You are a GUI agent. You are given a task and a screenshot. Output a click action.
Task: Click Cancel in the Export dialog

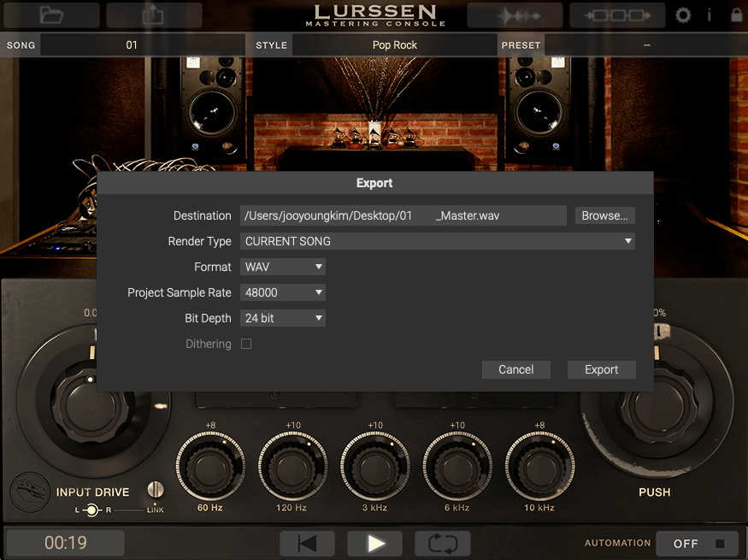click(515, 369)
